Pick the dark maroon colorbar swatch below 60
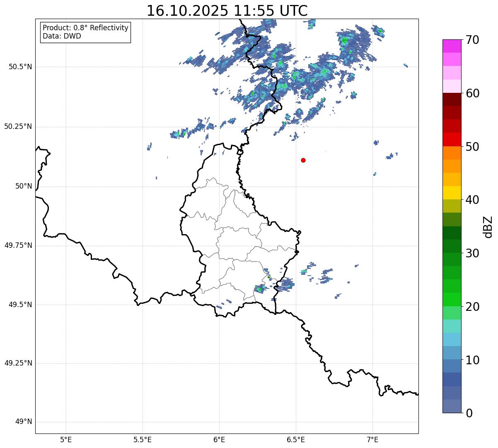 [x=452, y=99]
